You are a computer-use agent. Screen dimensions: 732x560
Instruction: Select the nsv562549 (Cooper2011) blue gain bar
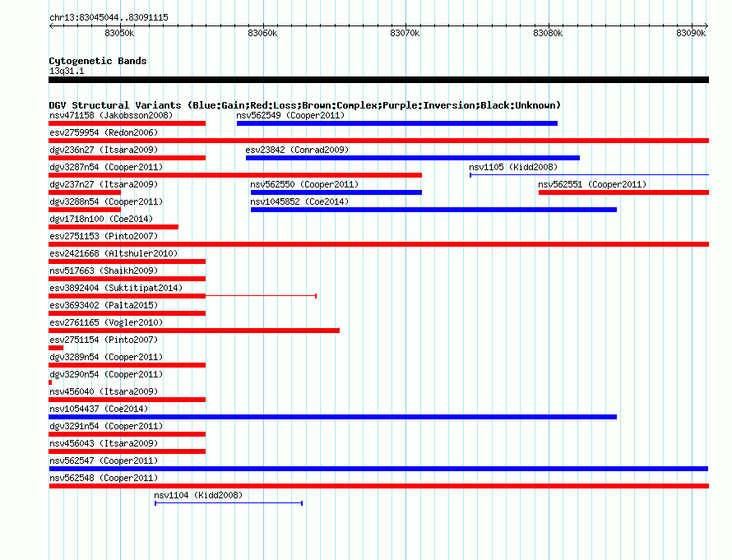(397, 123)
